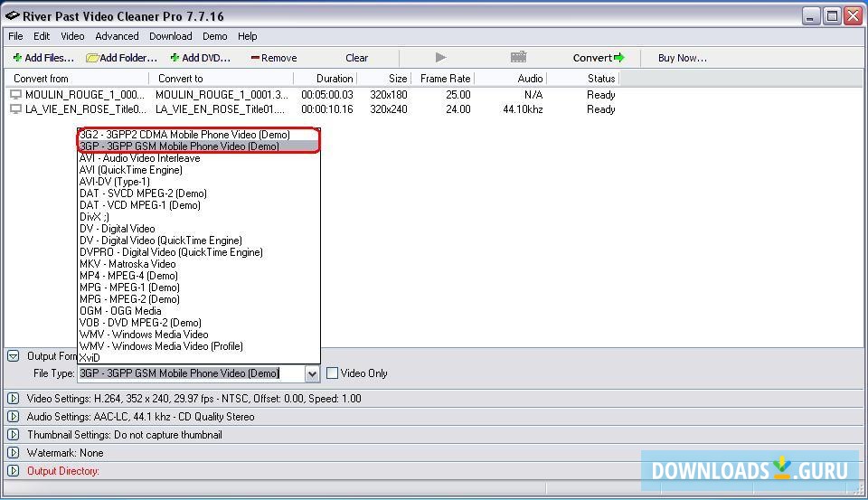
Task: Choose MPG - MPEG-1 (Demo) format
Action: [x=199, y=288]
